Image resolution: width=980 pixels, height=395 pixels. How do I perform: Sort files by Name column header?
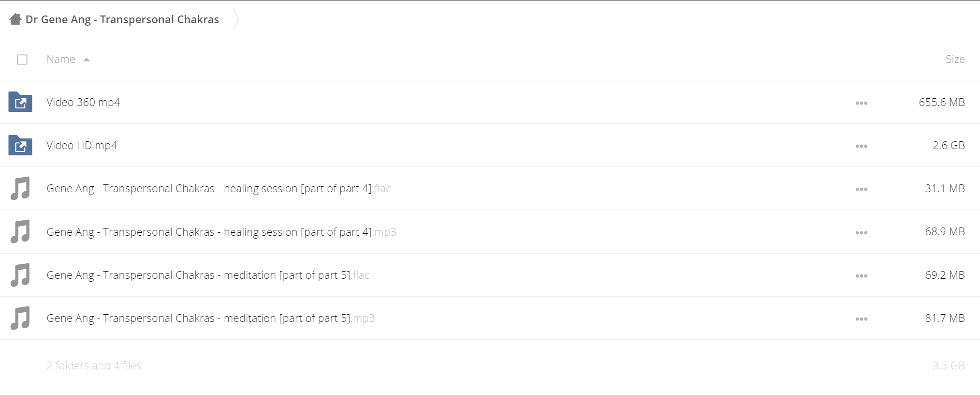pyautogui.click(x=61, y=59)
